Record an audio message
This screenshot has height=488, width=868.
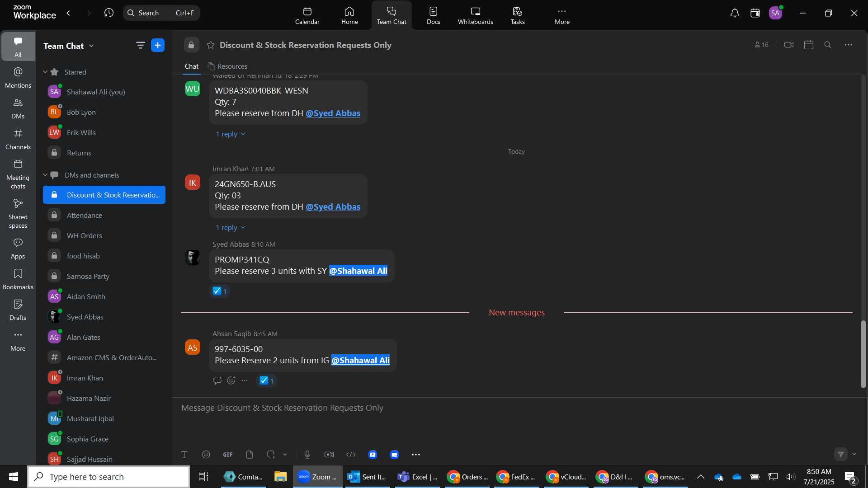[x=307, y=455]
